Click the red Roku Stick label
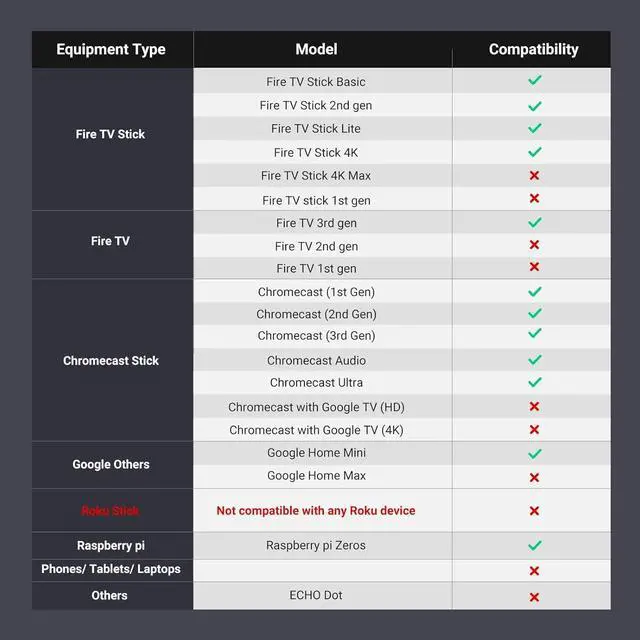This screenshot has height=640, width=640. pos(110,511)
